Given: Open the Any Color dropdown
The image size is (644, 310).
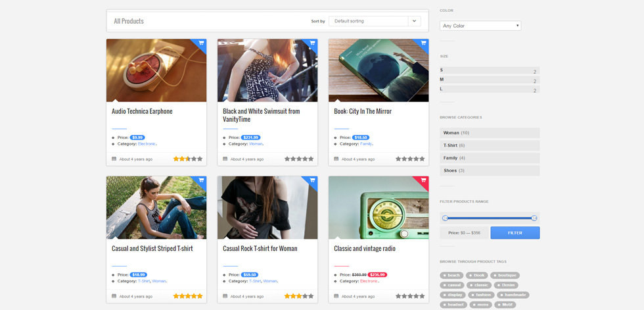Looking at the screenshot, I should 480,26.
